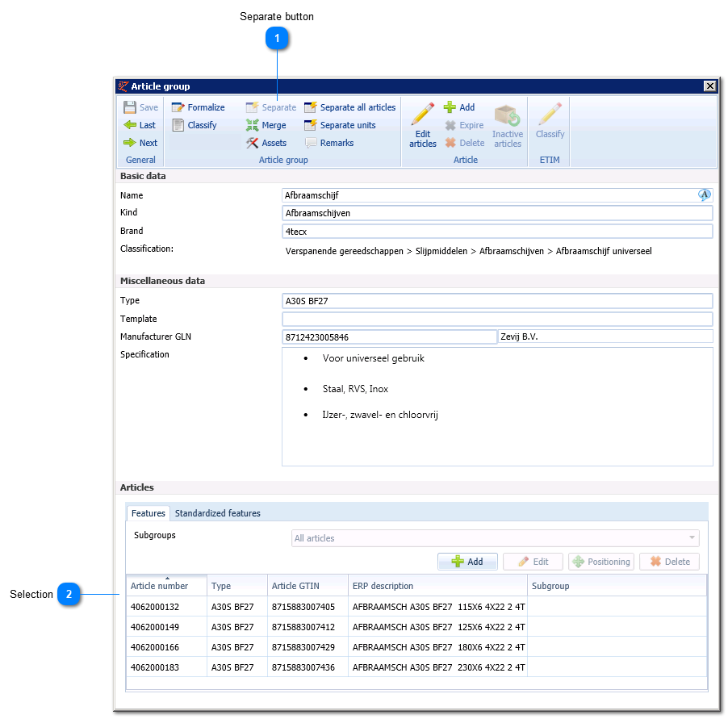
Task: Open the Subgroups All articles dropdown
Action: point(495,538)
